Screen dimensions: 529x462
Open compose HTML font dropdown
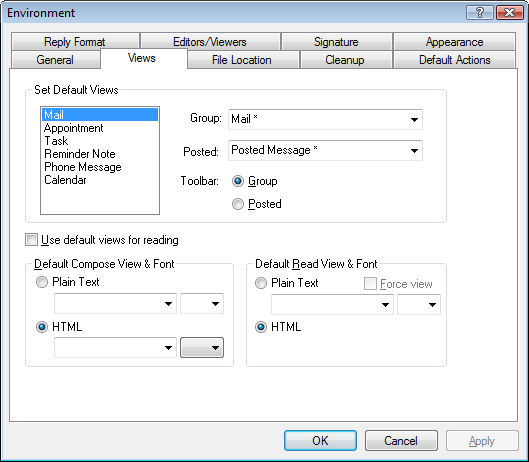(115, 348)
